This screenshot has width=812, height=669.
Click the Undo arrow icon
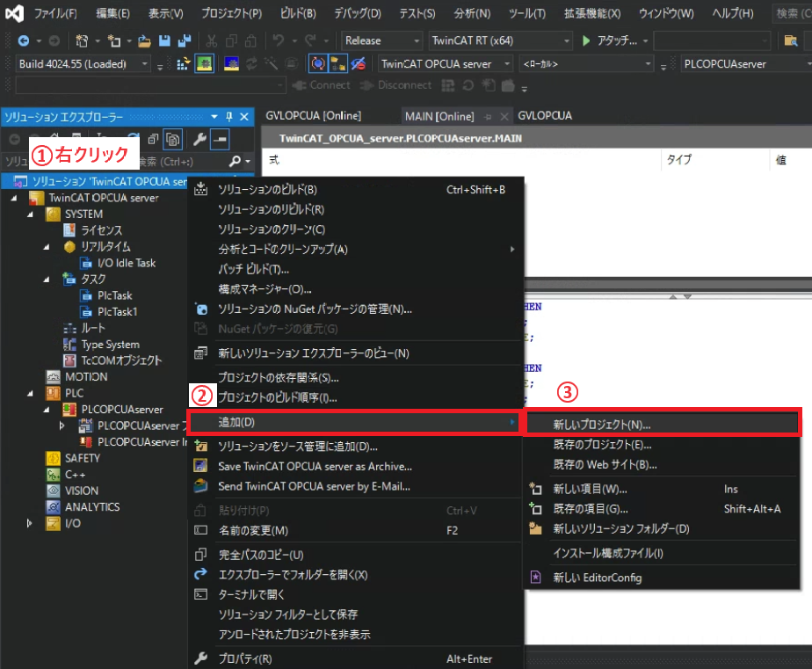click(279, 40)
